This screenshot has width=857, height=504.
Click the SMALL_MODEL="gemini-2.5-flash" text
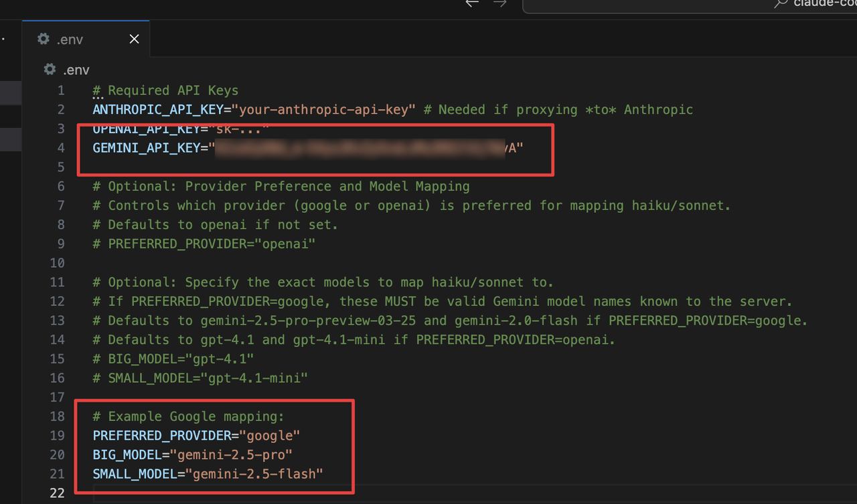tap(208, 474)
